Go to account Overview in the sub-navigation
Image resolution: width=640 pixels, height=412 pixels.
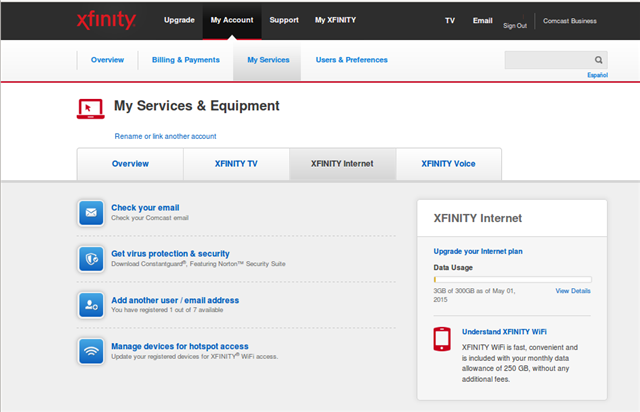point(107,60)
